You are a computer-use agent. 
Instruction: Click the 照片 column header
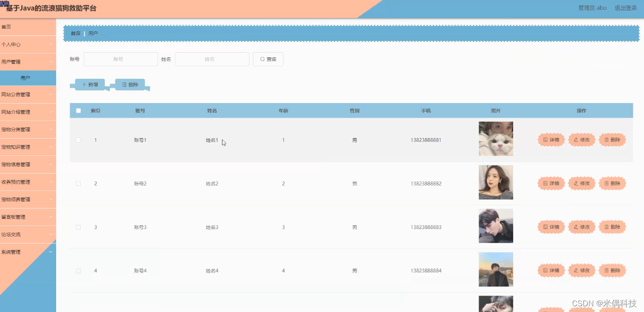(496, 111)
